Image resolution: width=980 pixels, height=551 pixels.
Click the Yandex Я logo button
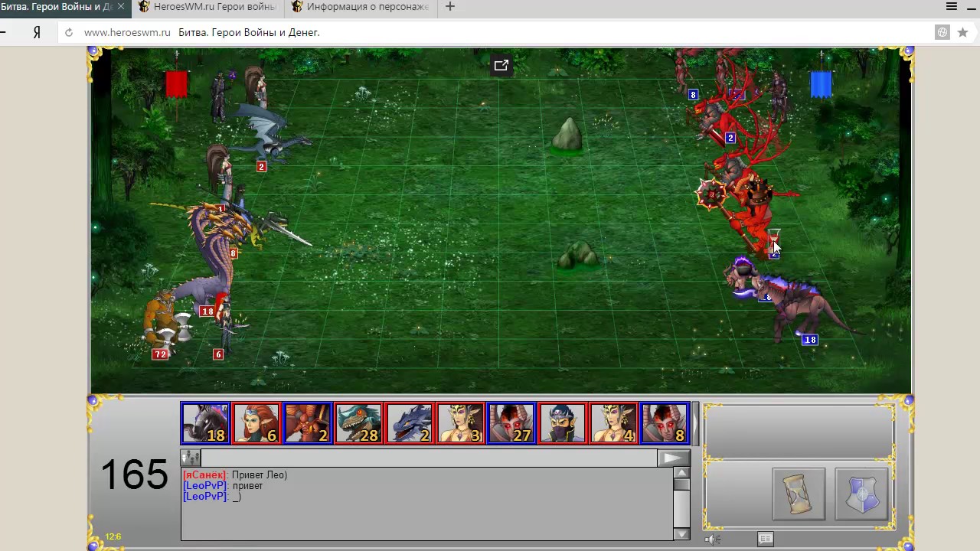tap(37, 33)
